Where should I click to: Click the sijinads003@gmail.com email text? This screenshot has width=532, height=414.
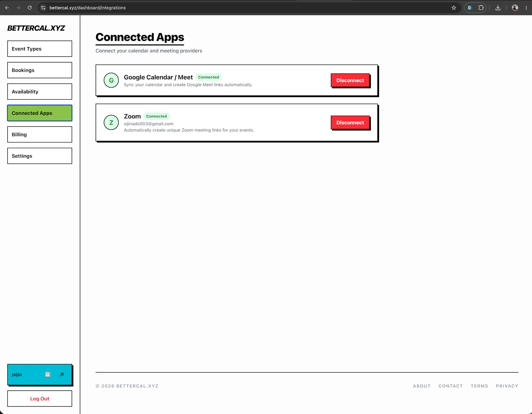tap(149, 124)
